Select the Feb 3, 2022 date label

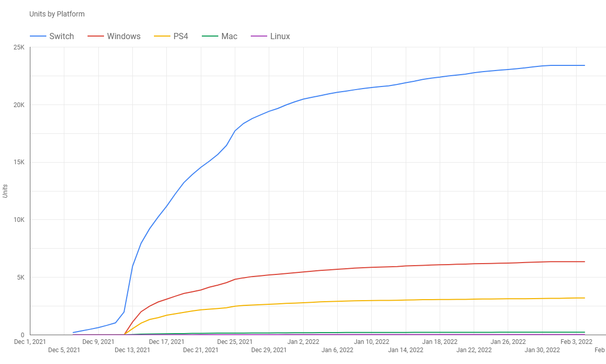pyautogui.click(x=577, y=341)
